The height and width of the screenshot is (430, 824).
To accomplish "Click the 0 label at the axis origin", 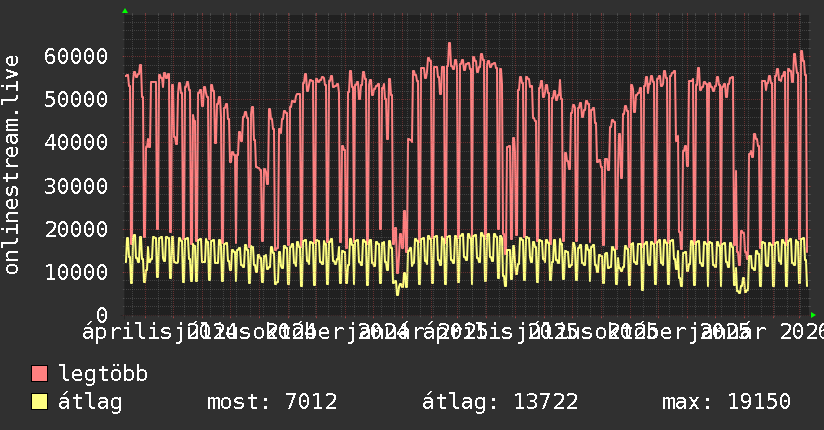I will coord(101,314).
